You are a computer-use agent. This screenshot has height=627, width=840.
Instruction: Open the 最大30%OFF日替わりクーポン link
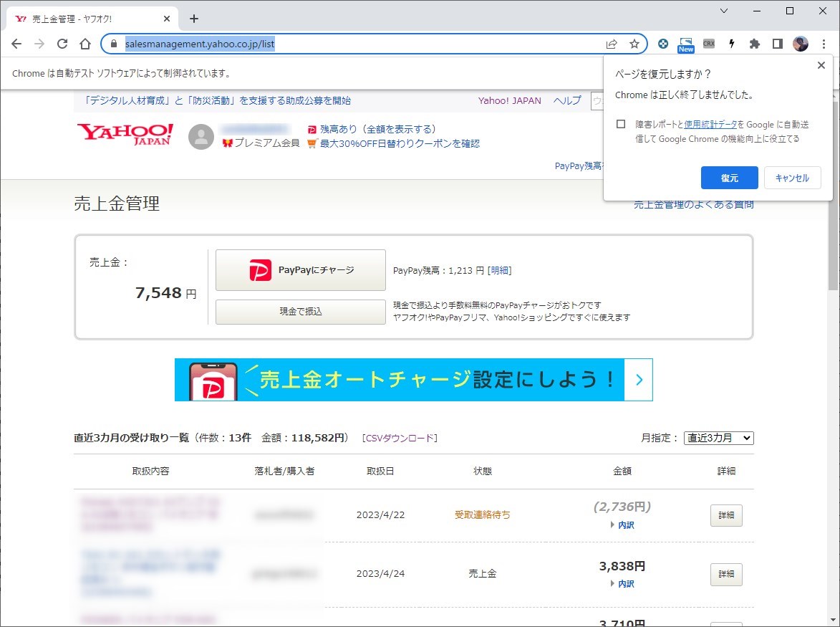pyautogui.click(x=400, y=143)
